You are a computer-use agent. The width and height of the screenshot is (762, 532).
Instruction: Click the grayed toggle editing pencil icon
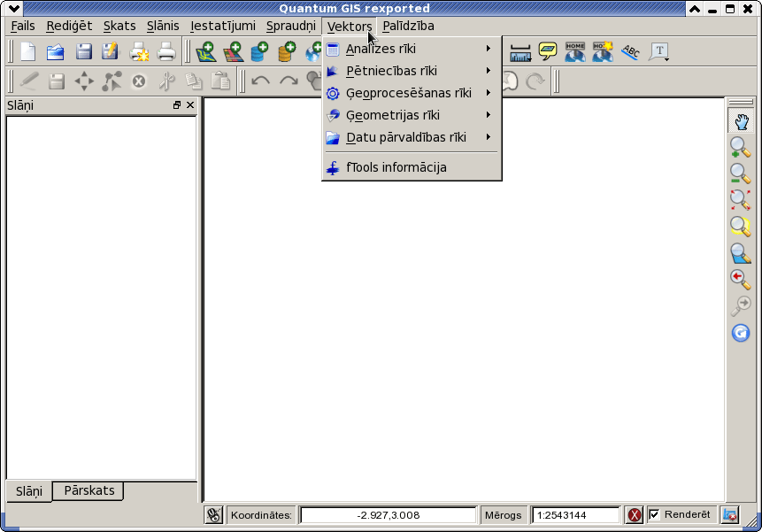coord(28,81)
